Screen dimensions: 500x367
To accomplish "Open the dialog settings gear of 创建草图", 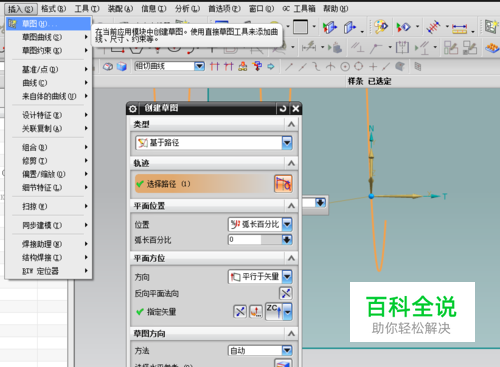I will point(132,109).
